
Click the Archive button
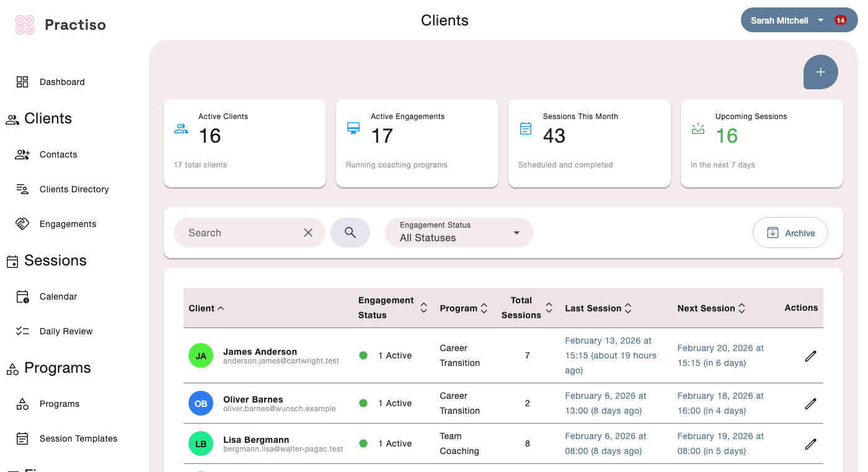click(x=790, y=233)
